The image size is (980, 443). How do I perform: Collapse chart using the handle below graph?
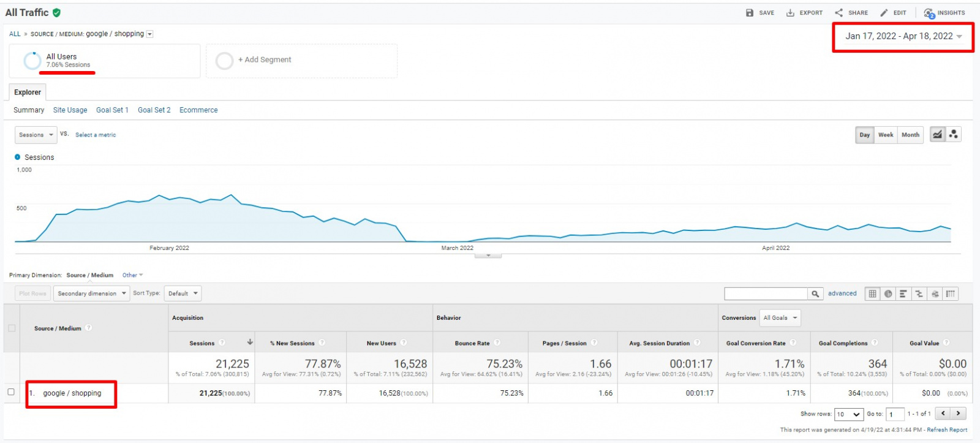[488, 256]
